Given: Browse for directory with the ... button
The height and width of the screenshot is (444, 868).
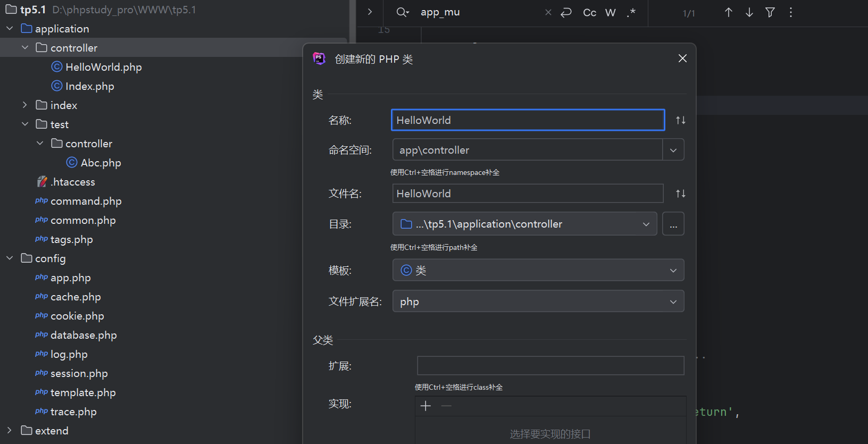Looking at the screenshot, I should pos(673,224).
